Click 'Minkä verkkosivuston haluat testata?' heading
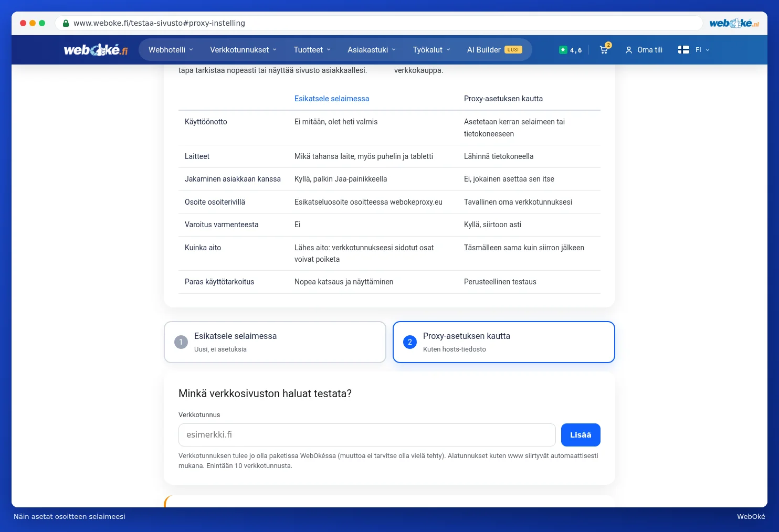The height and width of the screenshot is (532, 779). [x=265, y=393]
